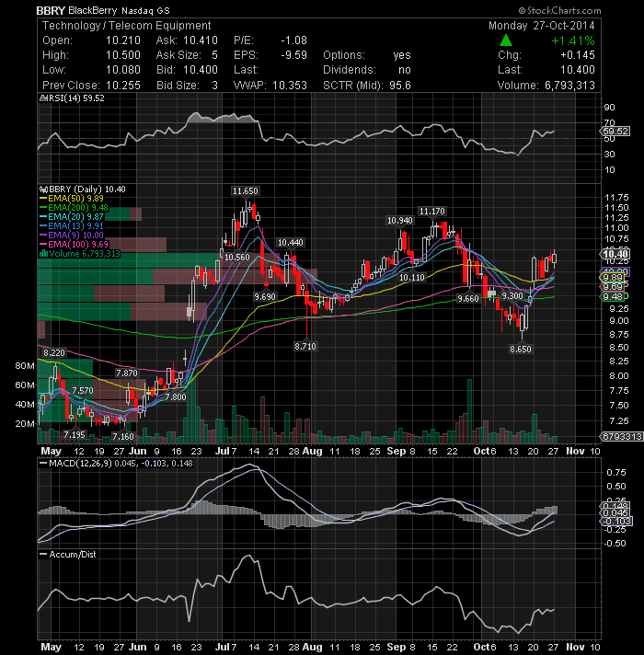
Task: Click the green EMA(200) legend line
Action: 43,208
